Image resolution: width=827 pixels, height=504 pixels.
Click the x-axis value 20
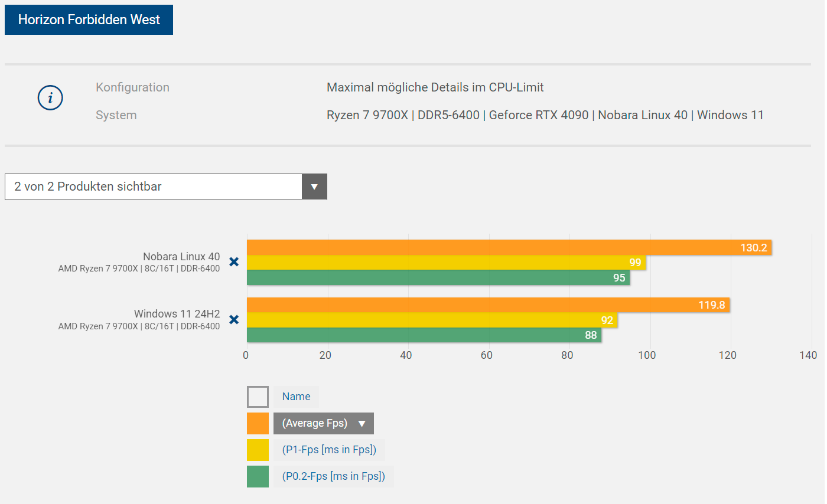pos(325,355)
